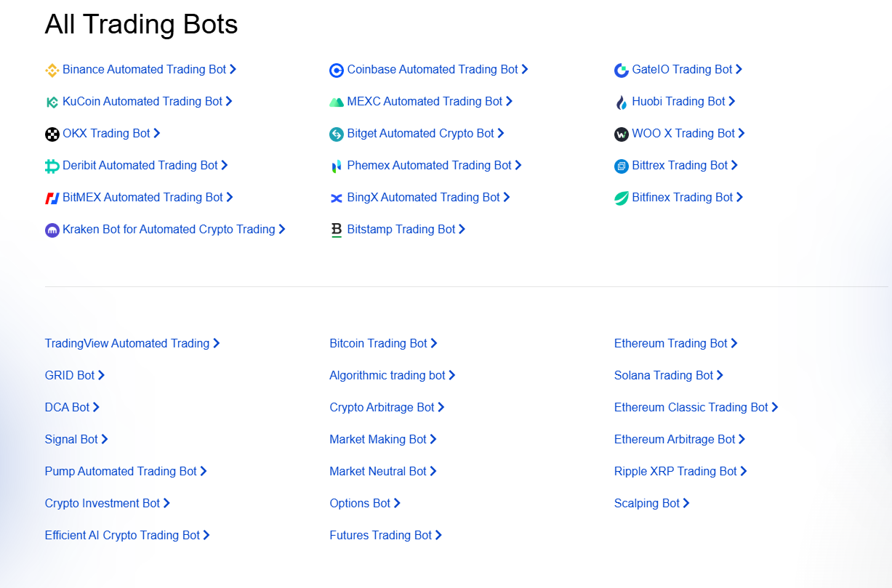
Task: Click the Bittrex logo icon
Action: (x=622, y=166)
